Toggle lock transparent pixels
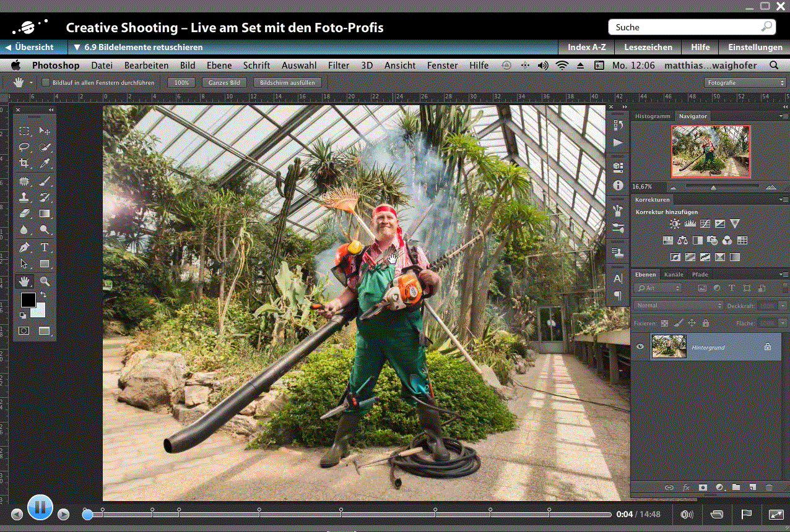The width and height of the screenshot is (790, 532). click(664, 323)
